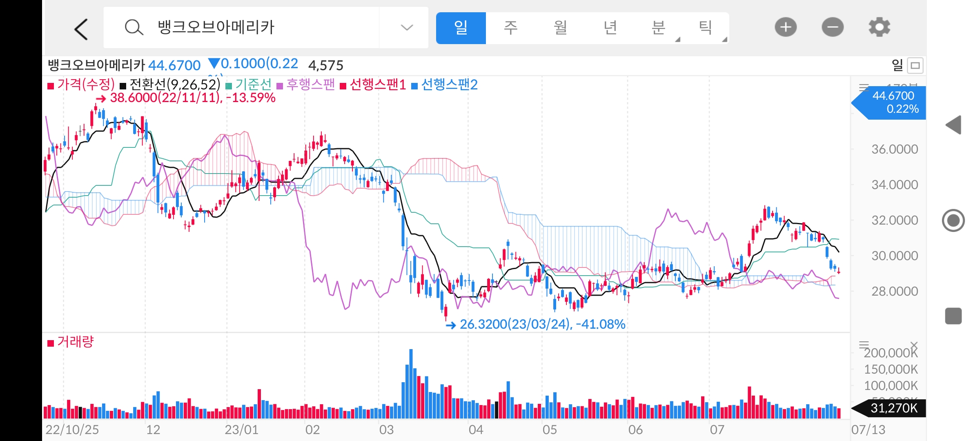This screenshot has width=980, height=441.
Task: Expand the stock name dropdown chevron
Action: point(406,28)
